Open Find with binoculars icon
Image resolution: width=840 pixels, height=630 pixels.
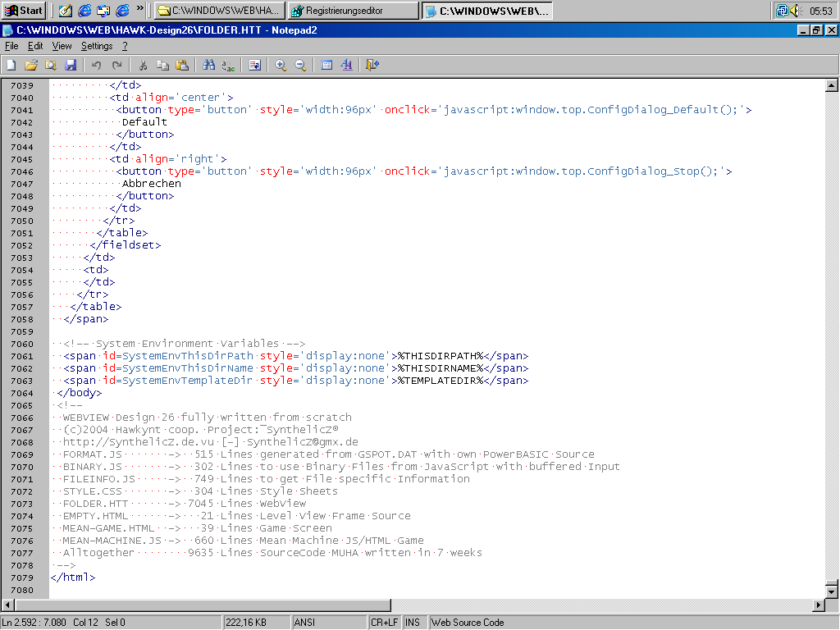[x=208, y=66]
